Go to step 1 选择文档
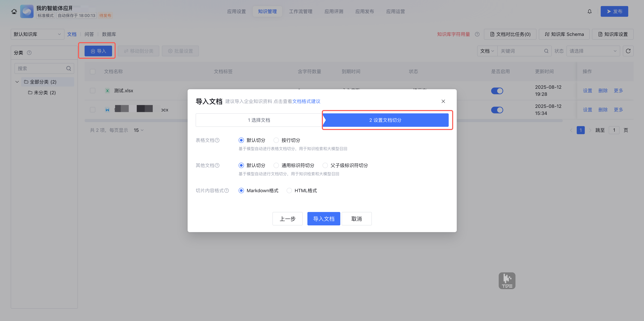The height and width of the screenshot is (321, 644). [x=259, y=120]
